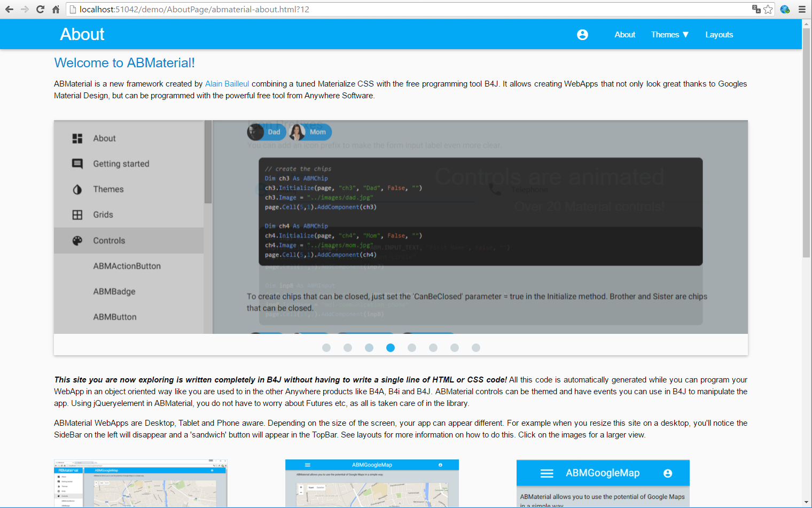Select the first carousel indicator dot
Screen dimensions: 812x508
(x=326, y=348)
